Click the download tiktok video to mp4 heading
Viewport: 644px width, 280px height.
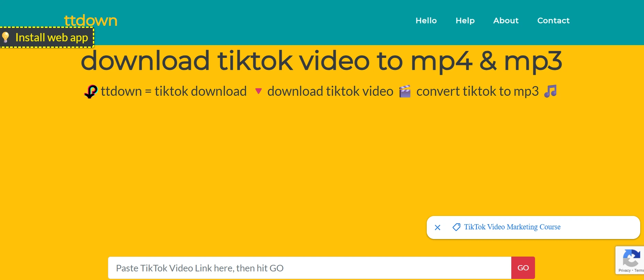point(321,61)
